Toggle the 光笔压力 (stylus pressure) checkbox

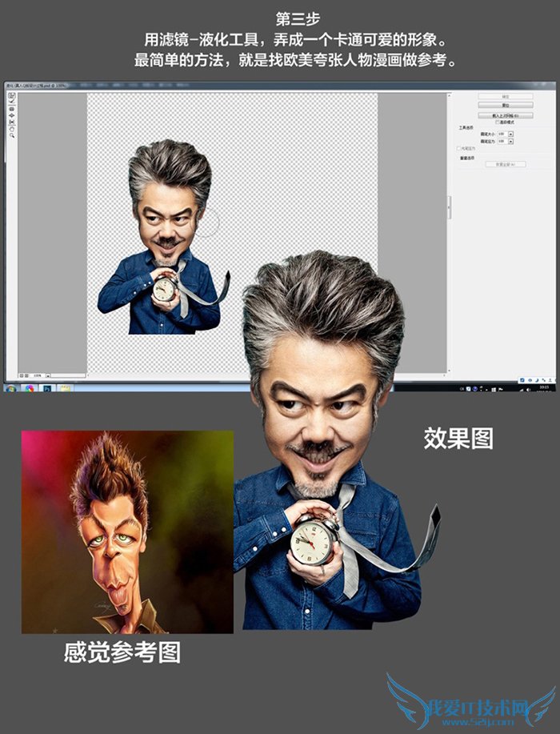coord(458,148)
